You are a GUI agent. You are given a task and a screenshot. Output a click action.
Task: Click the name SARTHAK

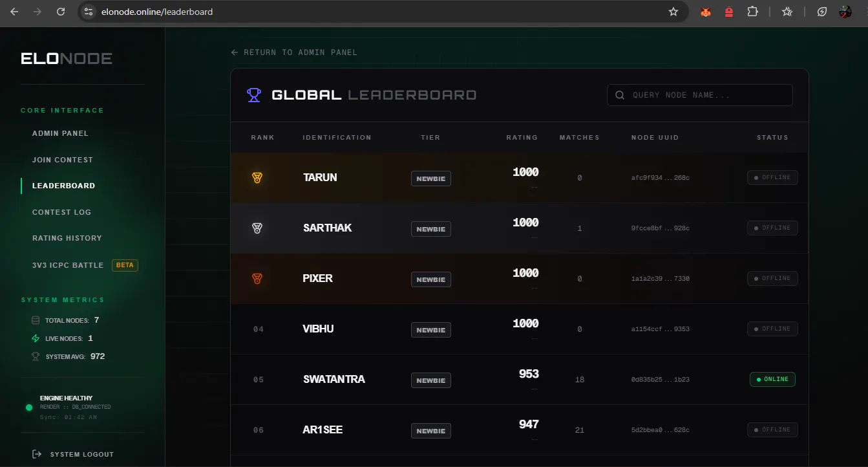pos(327,228)
